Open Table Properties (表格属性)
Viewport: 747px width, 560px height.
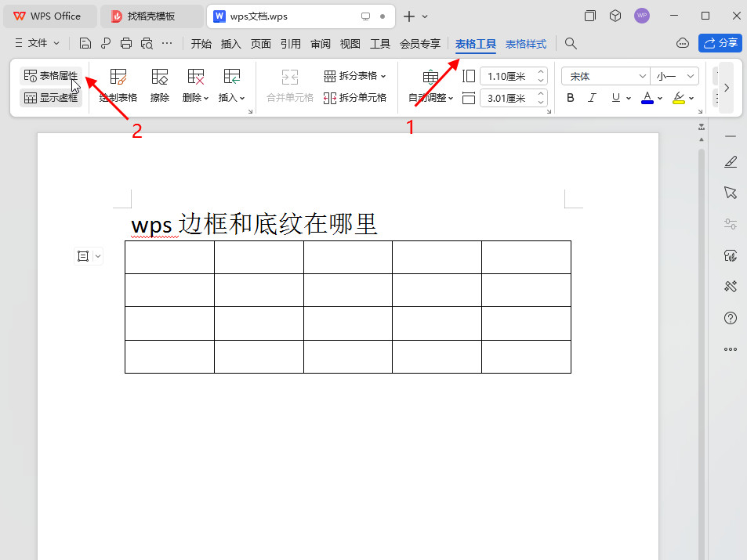51,76
